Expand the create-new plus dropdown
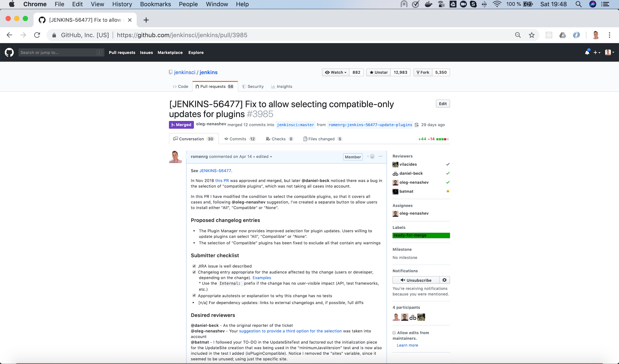Viewport: 619px width, 364px height. [597, 52]
